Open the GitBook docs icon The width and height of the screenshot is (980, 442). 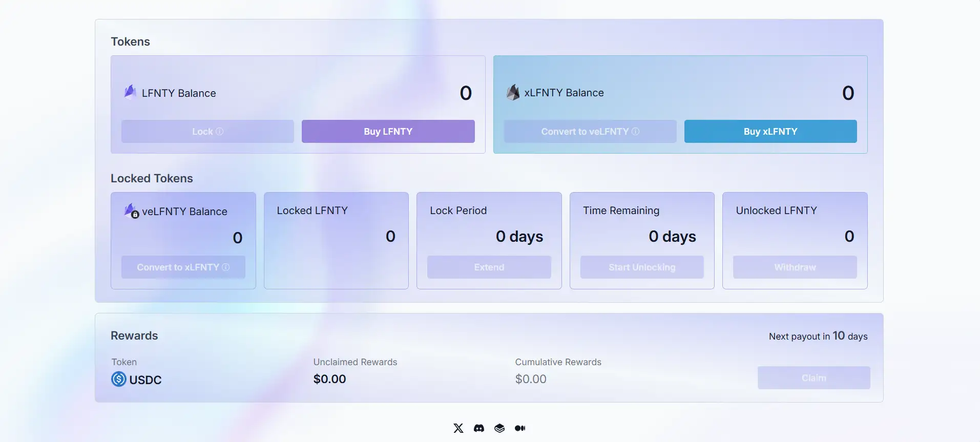click(x=499, y=428)
